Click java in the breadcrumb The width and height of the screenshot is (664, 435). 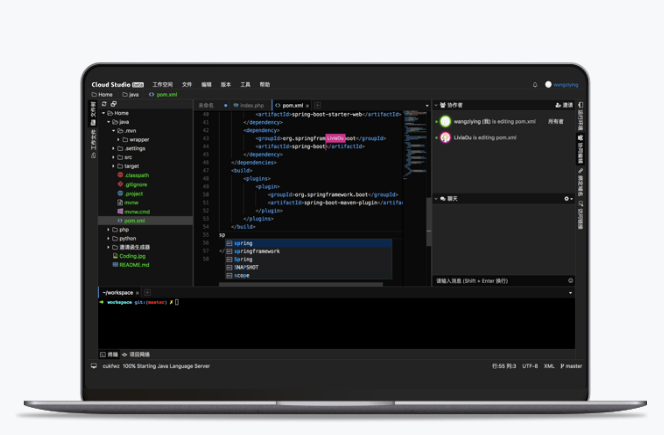point(130,94)
